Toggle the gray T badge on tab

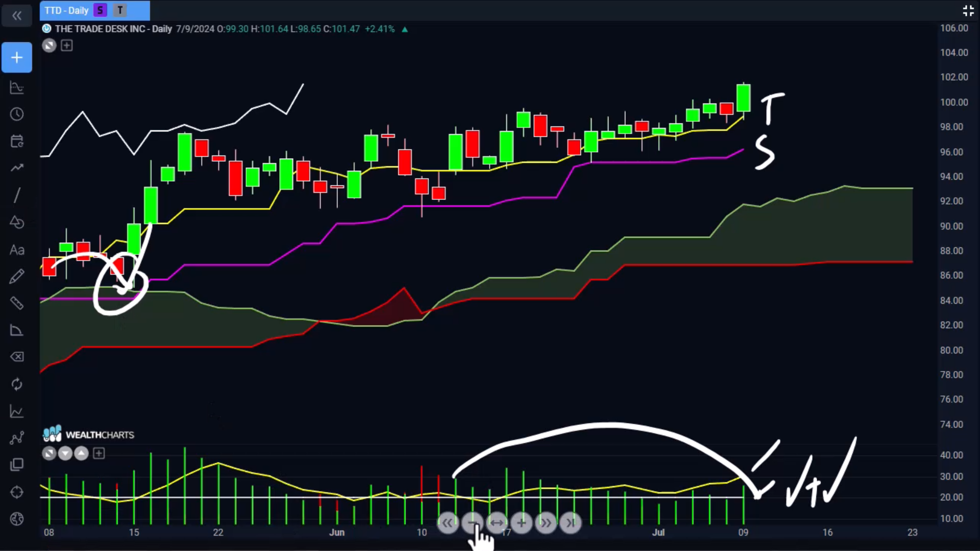click(x=120, y=10)
